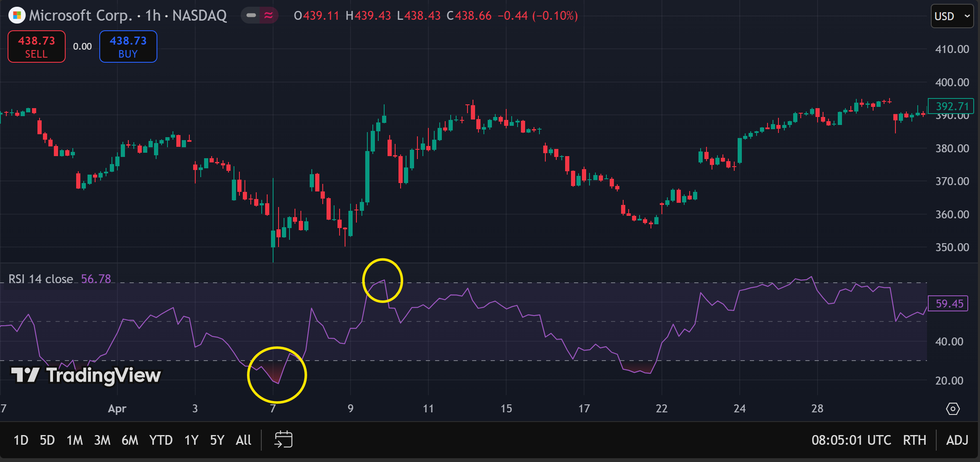
Task: Open the go-to-date calendar icon
Action: pos(283,440)
